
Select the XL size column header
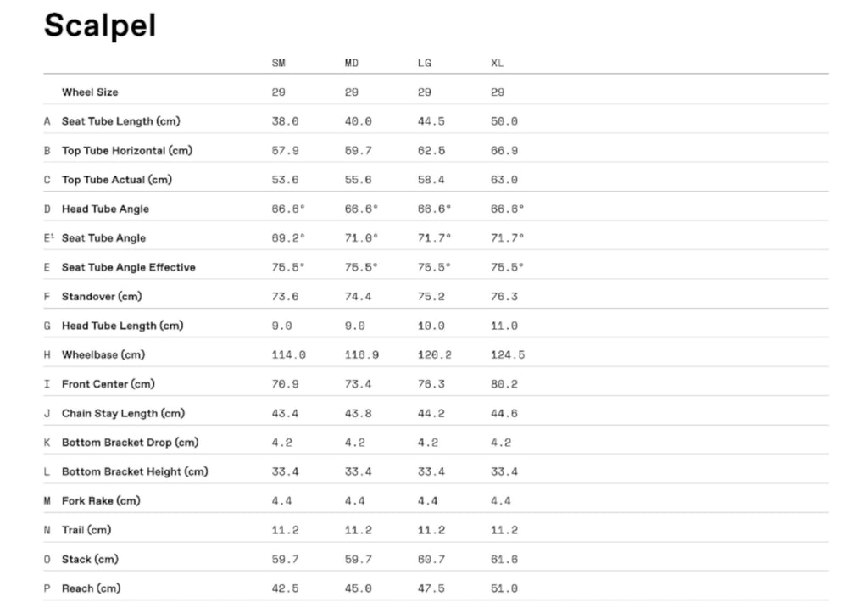(498, 64)
